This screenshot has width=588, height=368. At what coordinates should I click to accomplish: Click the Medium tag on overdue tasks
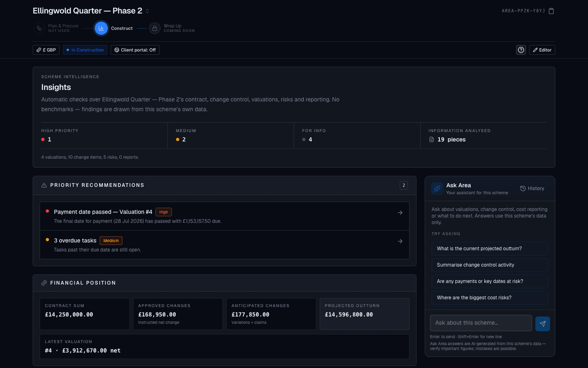click(111, 240)
